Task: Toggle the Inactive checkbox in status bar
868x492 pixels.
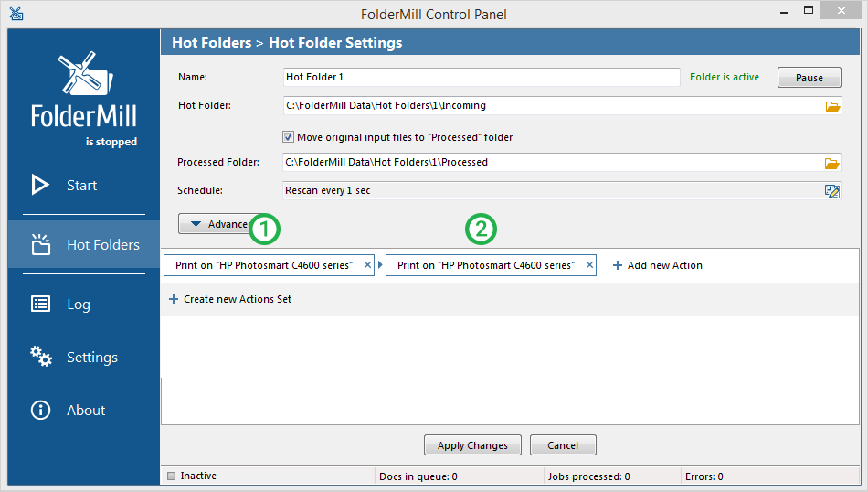Action: [x=171, y=476]
